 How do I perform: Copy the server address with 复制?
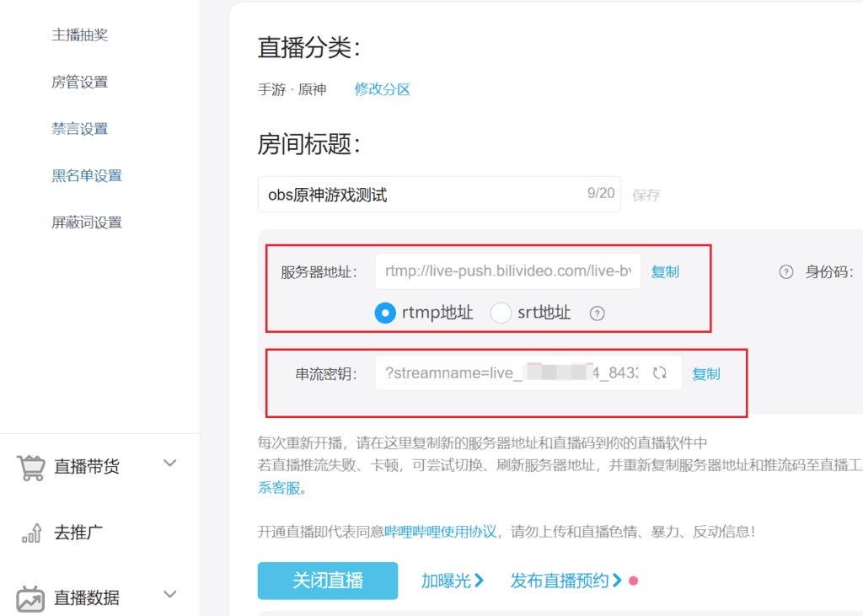(665, 271)
